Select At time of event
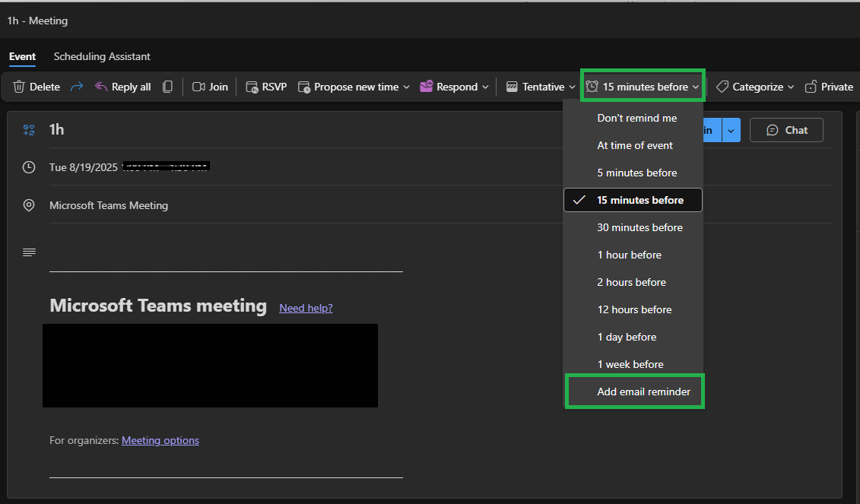Viewport: 860px width, 504px height. pos(633,145)
